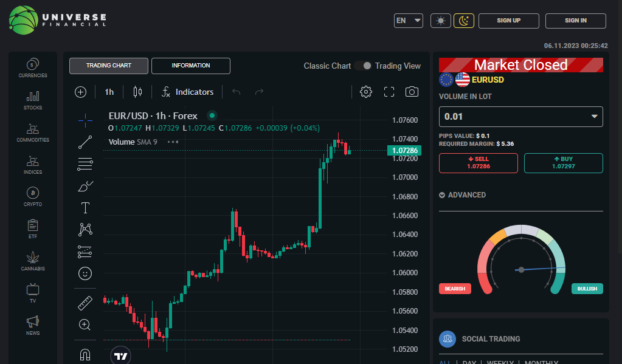622x364 pixels.
Task: Open chart settings gear
Action: [x=366, y=92]
